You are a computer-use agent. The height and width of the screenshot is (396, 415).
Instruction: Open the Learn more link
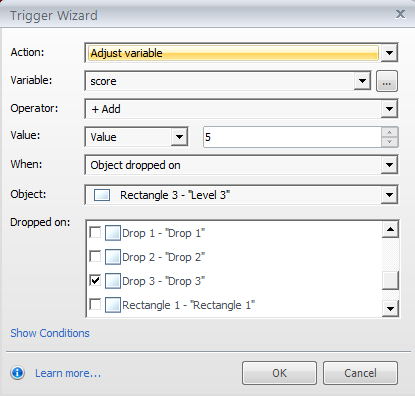pyautogui.click(x=68, y=373)
